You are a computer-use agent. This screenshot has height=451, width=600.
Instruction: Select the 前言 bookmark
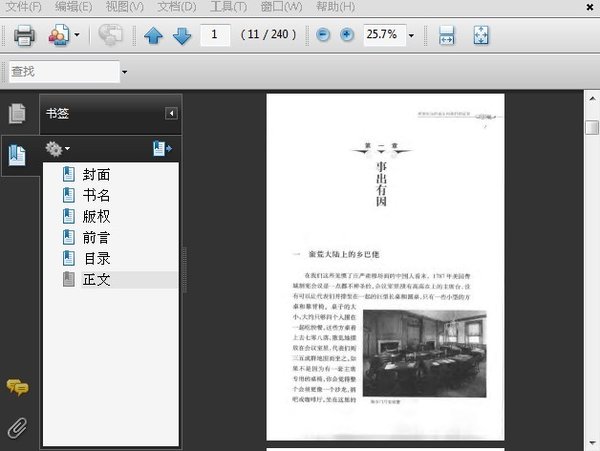tap(97, 237)
